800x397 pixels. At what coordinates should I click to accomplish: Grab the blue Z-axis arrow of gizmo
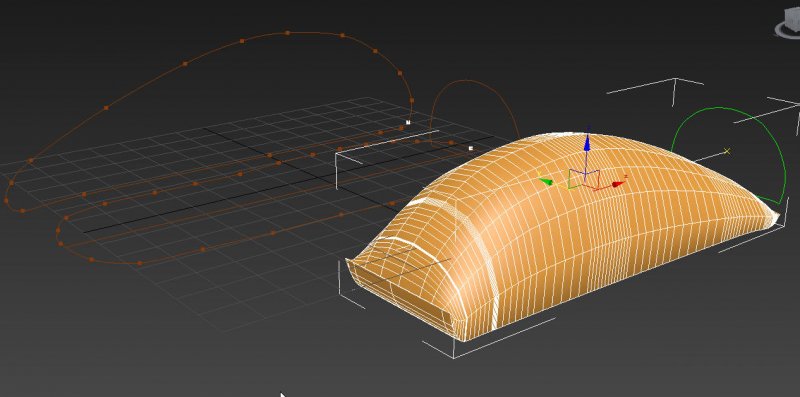[x=587, y=142]
